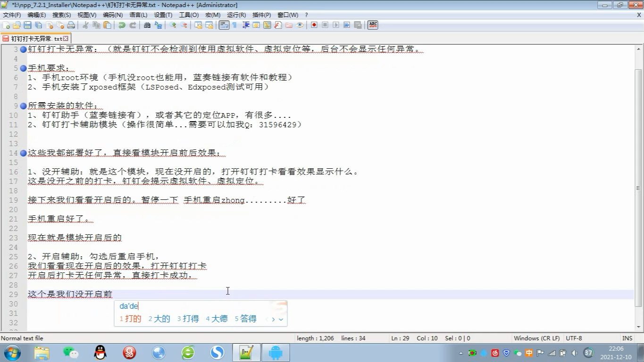The height and width of the screenshot is (362, 644).
Task: Open Find with the binoculars icon
Action: [x=147, y=25]
